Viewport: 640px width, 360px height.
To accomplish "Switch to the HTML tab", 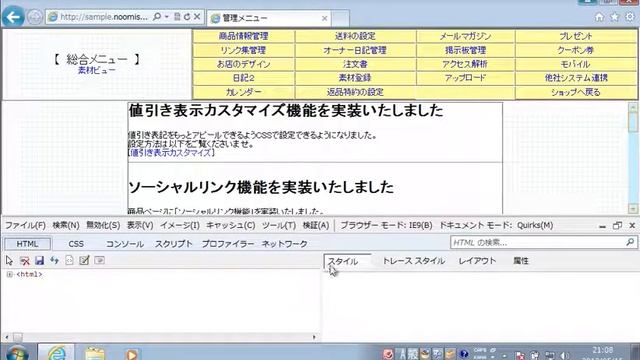I will [x=27, y=244].
